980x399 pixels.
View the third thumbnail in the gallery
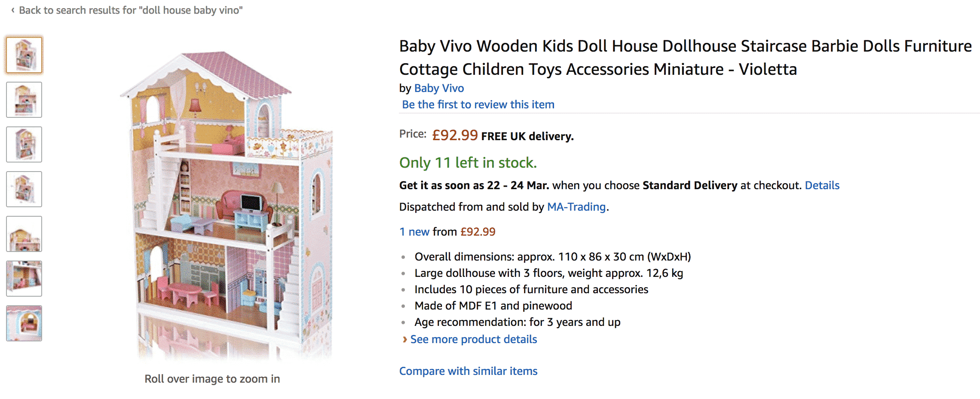(24, 144)
